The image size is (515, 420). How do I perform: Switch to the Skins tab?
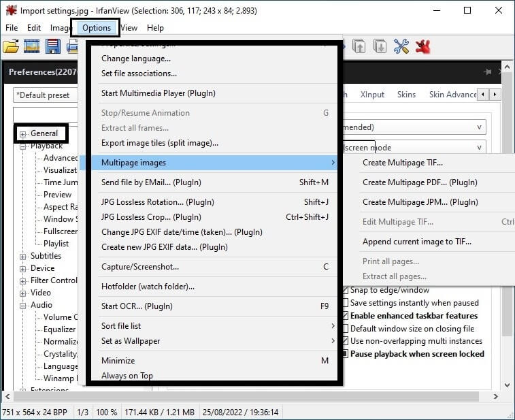coord(406,95)
